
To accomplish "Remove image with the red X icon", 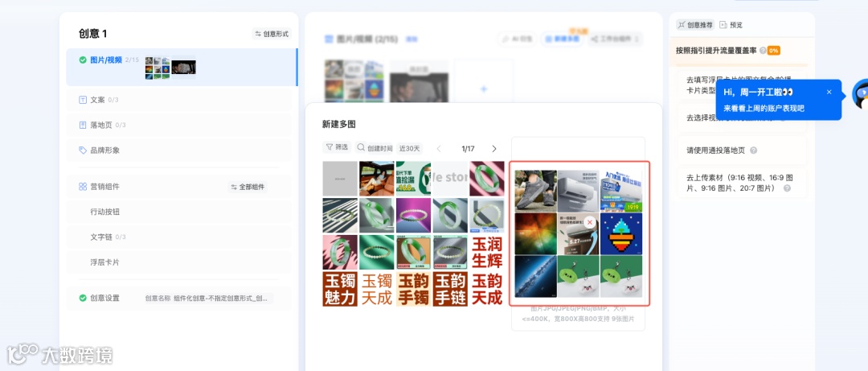I will click(x=590, y=222).
